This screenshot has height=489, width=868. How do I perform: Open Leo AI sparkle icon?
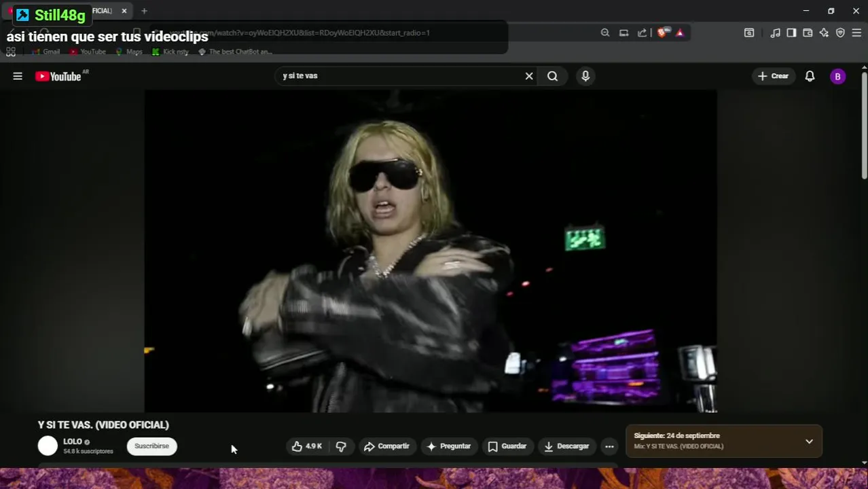[824, 33]
